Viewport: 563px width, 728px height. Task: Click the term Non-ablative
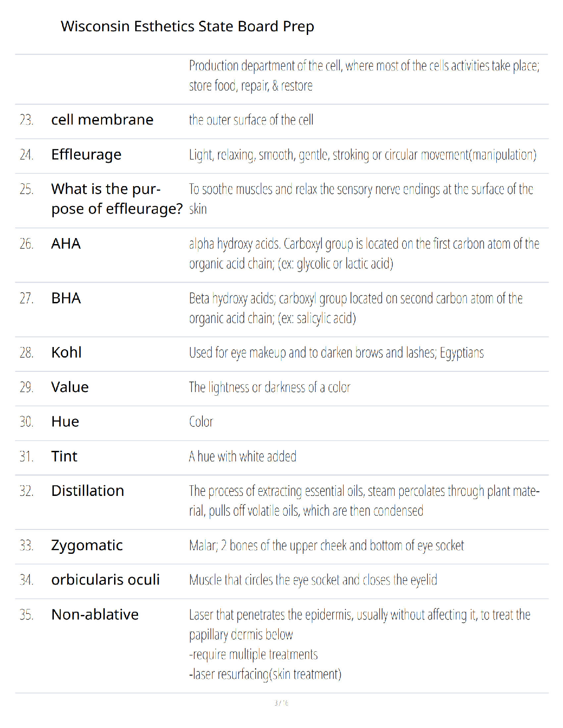95,614
